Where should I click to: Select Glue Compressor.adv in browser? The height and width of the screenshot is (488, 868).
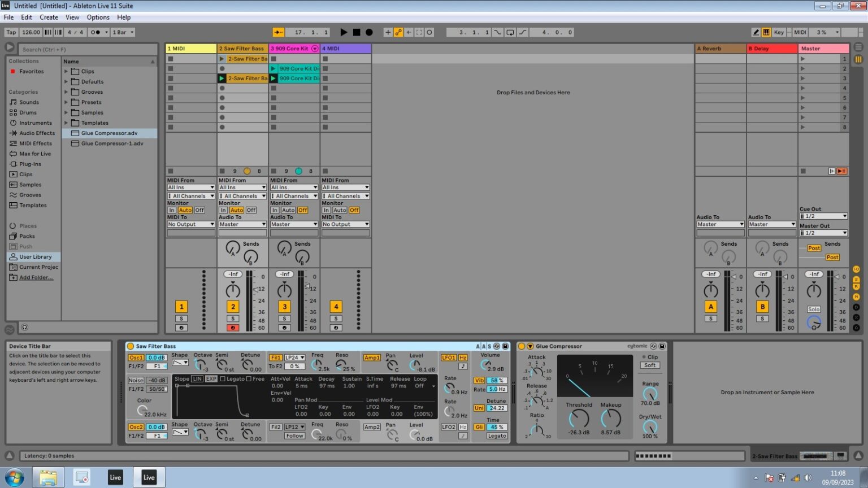pos(109,133)
